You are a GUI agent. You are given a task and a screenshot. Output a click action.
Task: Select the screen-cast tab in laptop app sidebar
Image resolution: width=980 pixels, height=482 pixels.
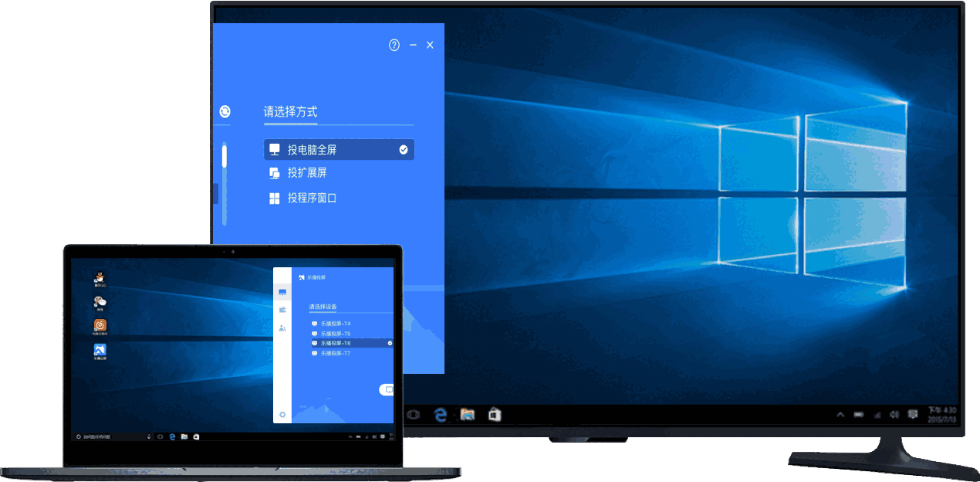282,292
